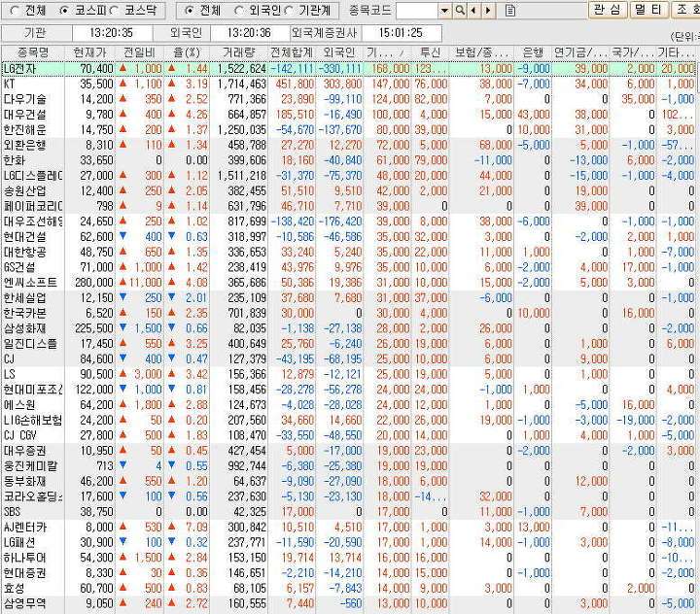Sort by the 투신 column header
Image resolution: width=700 pixels, height=614 pixels.
pyautogui.click(x=431, y=52)
